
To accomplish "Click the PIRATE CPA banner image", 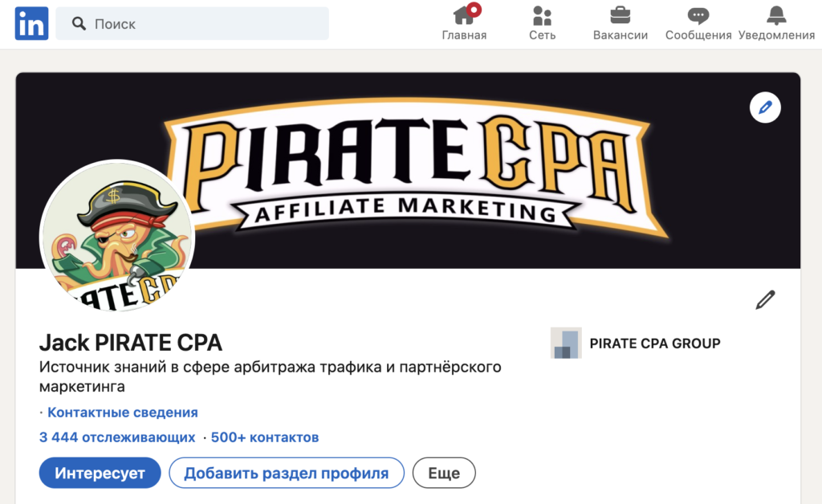I will pyautogui.click(x=408, y=170).
